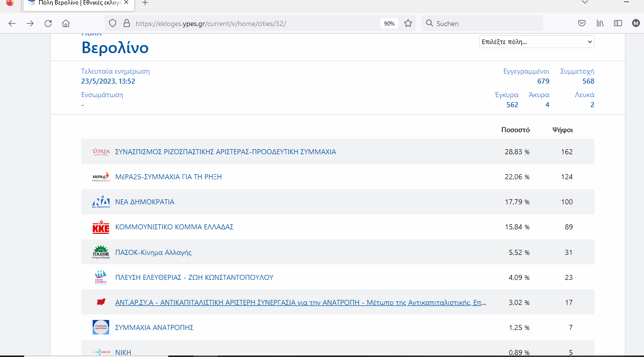Open ΠΛΕΥΣΗ ΕΛΕΥΘΕΡΙΑΣ - ΖΩΗ ΚΩΝΣΤΑΝΤΟΠΟΥΛΟΥ link

coord(194,277)
